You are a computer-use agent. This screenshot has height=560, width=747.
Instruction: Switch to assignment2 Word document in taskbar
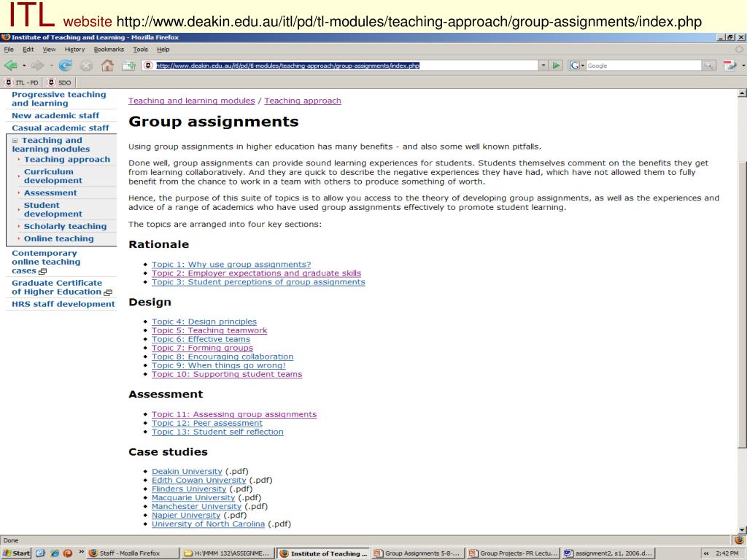(x=608, y=553)
